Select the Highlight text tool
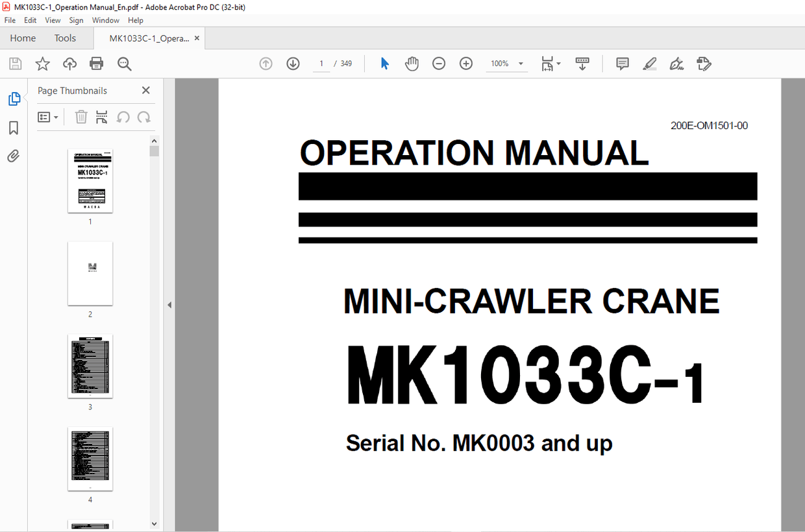 point(649,63)
